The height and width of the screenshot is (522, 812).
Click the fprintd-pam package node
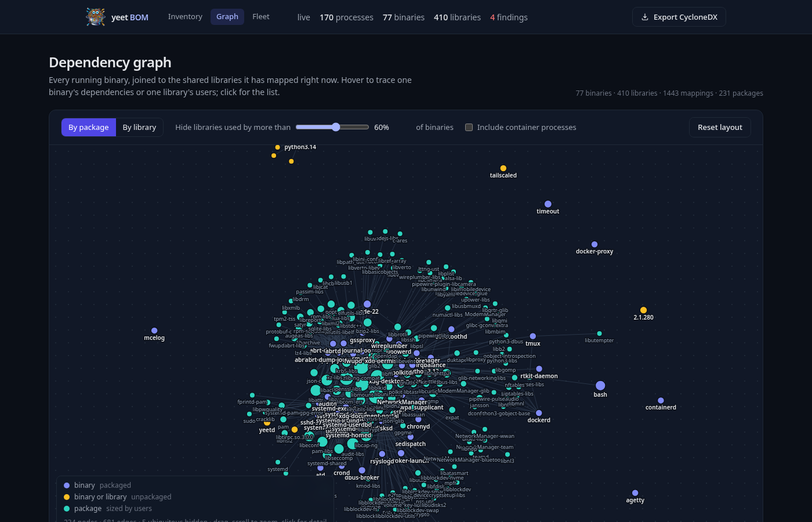(252, 395)
